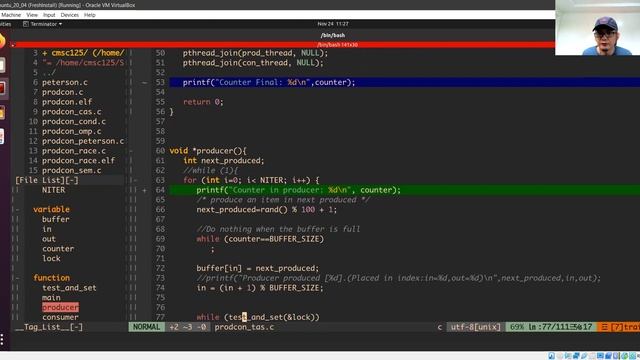Jump to the buffer variable tag
Viewport: 640px width, 360px height.
(56, 219)
